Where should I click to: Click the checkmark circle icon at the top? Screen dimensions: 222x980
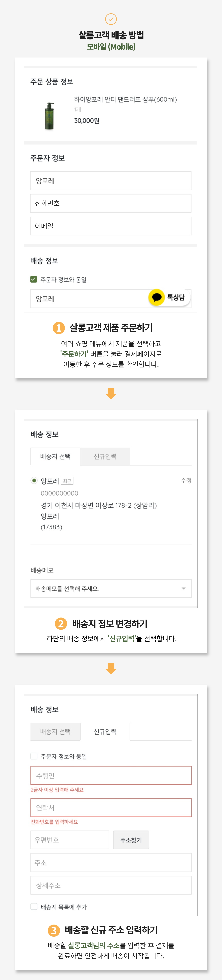(x=111, y=19)
